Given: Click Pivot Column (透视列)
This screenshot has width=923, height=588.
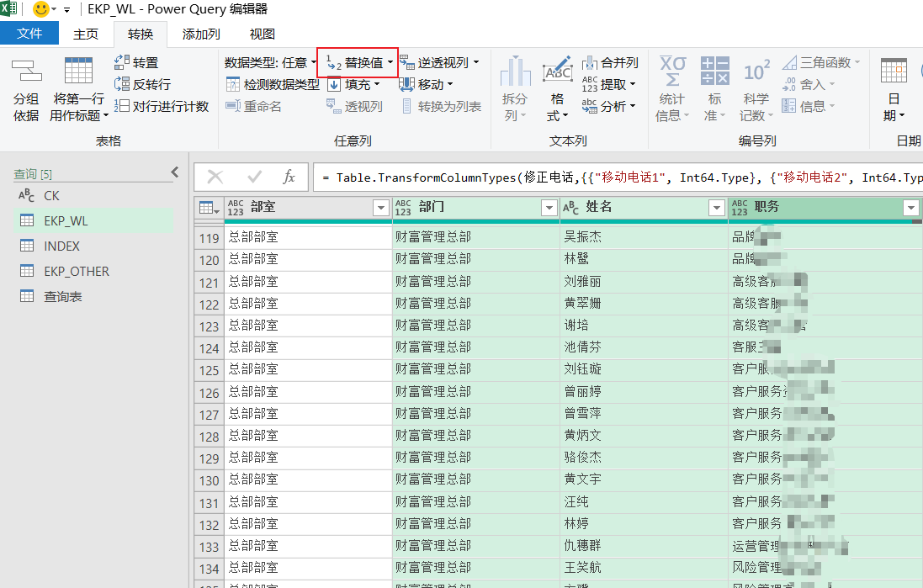Looking at the screenshot, I should (x=354, y=106).
